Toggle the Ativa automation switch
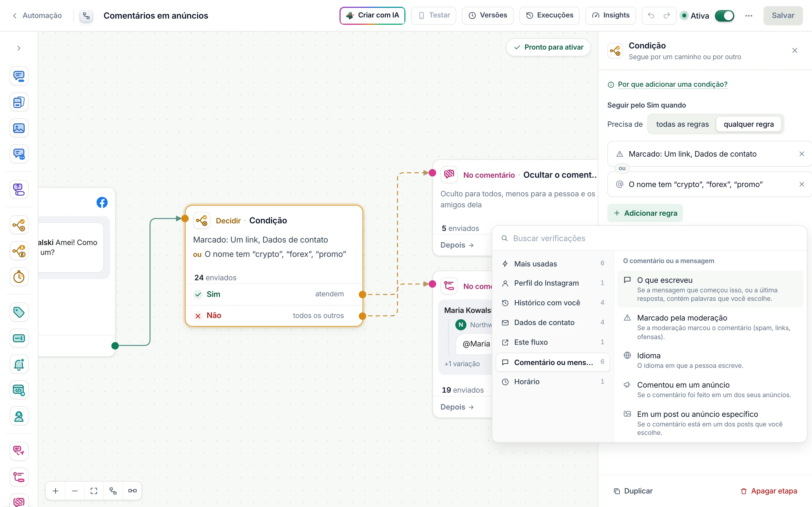 tap(724, 15)
